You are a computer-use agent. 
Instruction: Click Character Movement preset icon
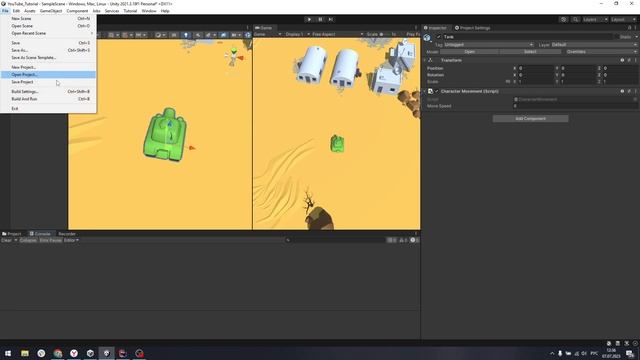pos(629,91)
